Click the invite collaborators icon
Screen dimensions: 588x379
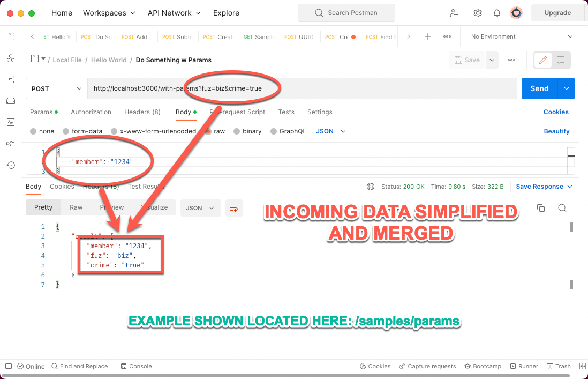tap(454, 13)
